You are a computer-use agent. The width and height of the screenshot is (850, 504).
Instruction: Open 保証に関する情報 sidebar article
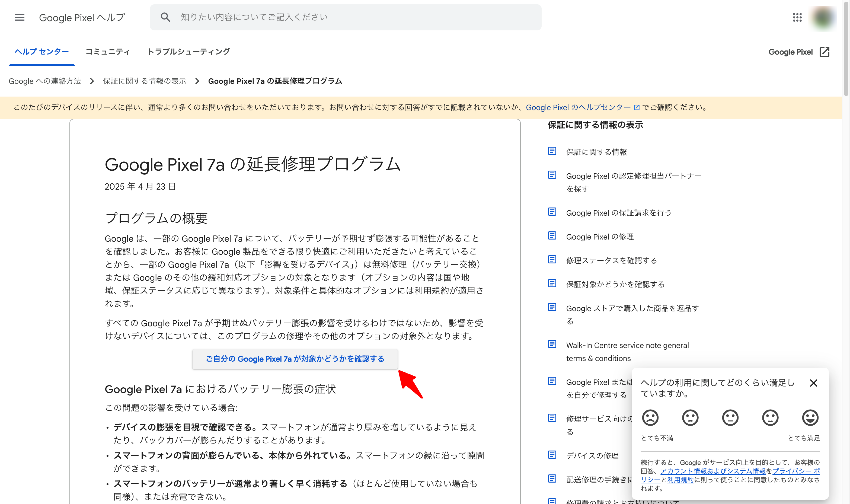pyautogui.click(x=597, y=152)
